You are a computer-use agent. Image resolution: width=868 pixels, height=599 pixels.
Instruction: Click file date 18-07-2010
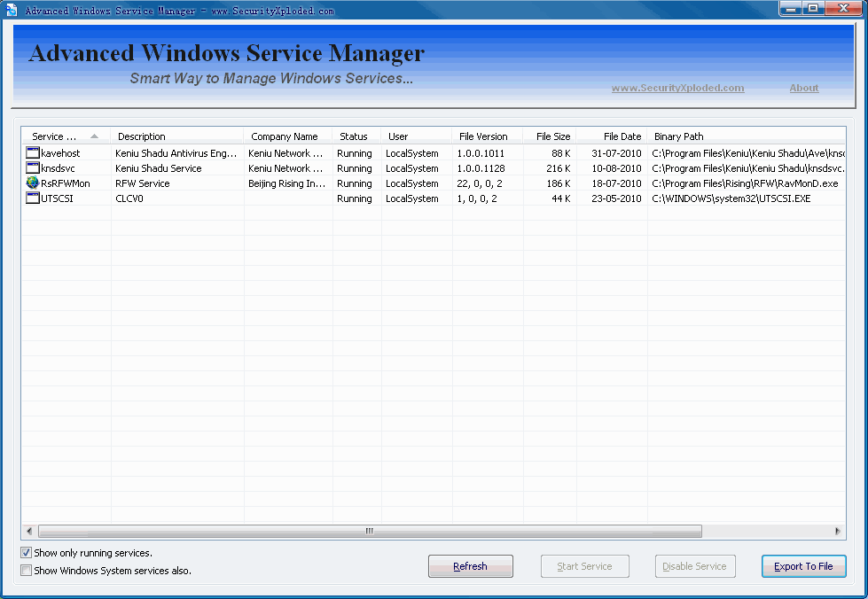[616, 183]
